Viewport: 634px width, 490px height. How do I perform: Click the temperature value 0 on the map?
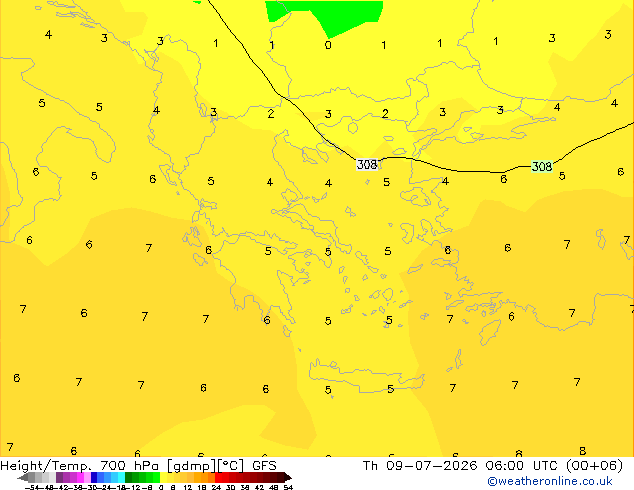coord(328,45)
